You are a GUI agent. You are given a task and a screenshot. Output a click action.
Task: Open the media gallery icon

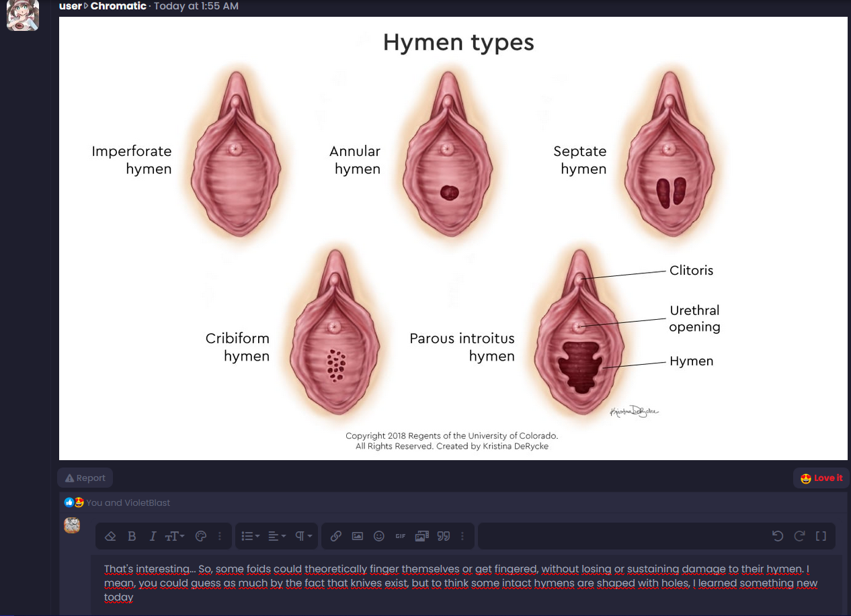point(422,536)
